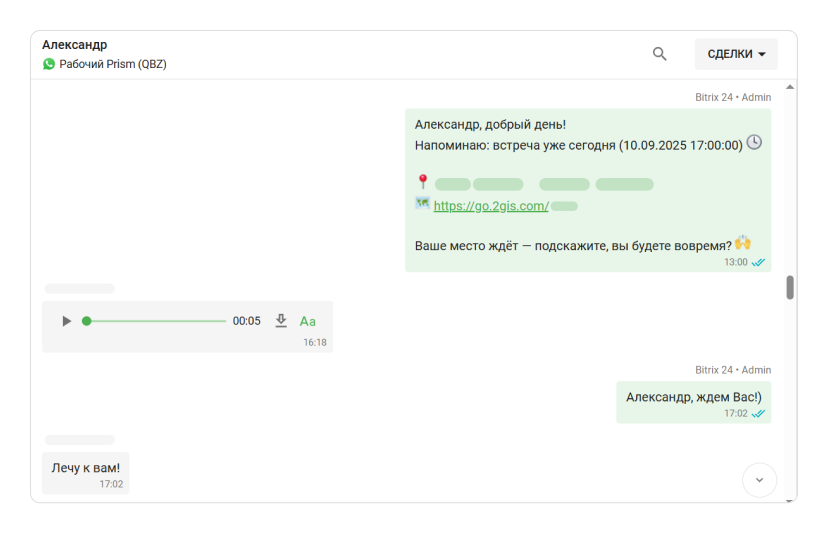Click the map emoji before the 2gis link
The image size is (828, 534).
coord(422,204)
